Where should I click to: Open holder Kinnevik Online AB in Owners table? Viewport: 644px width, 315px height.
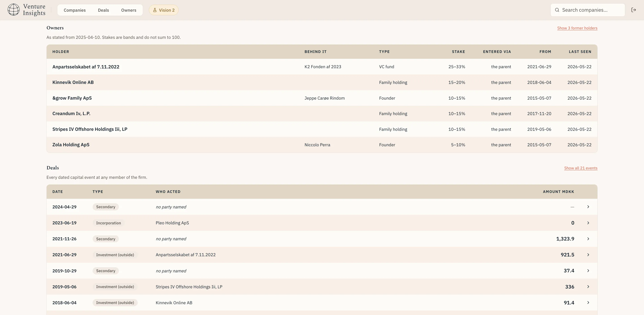click(x=73, y=82)
